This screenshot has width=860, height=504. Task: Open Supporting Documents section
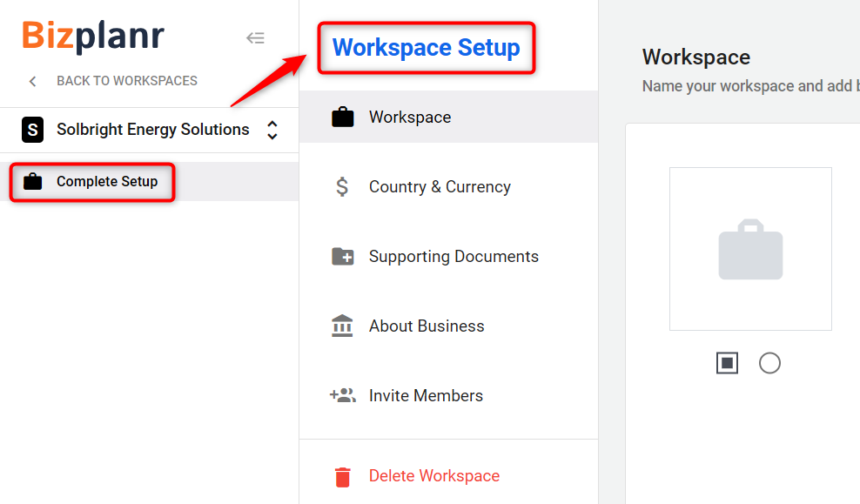coord(448,256)
